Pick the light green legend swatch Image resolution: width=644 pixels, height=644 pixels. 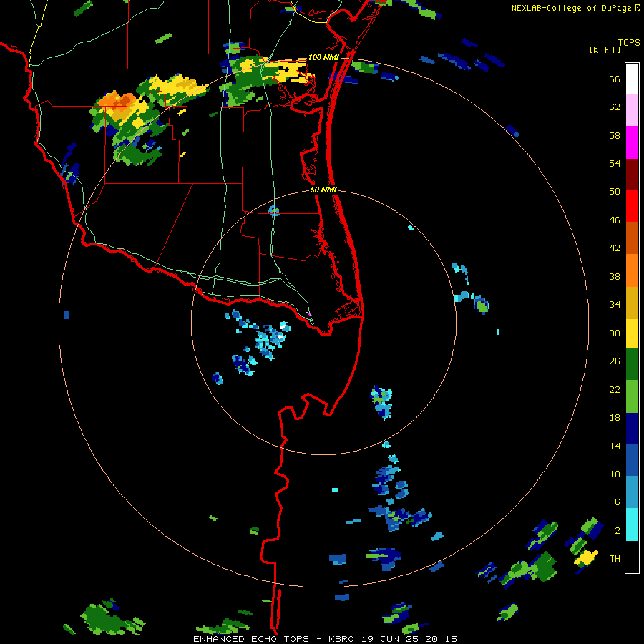click(x=632, y=396)
